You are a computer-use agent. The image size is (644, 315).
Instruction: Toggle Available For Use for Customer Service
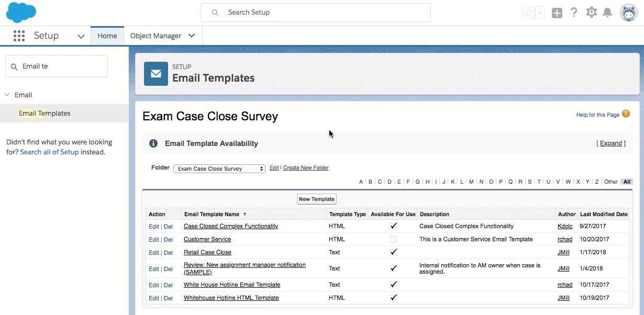393,240
